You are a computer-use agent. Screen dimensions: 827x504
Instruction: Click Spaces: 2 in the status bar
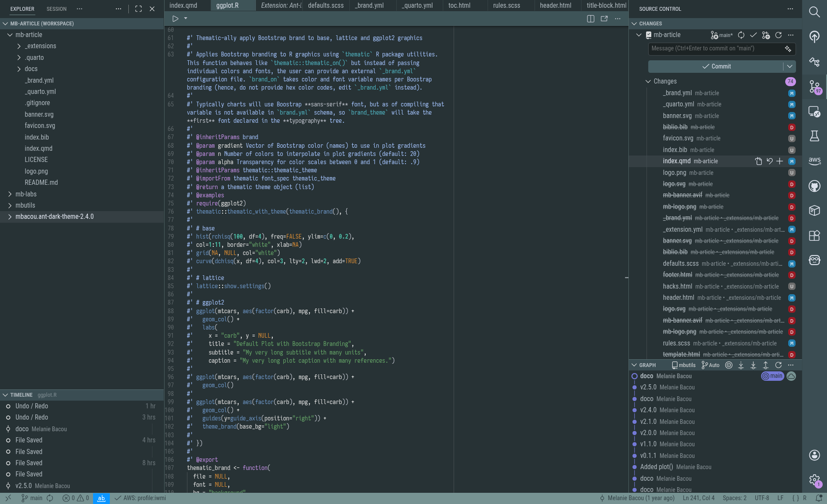pyautogui.click(x=734, y=498)
